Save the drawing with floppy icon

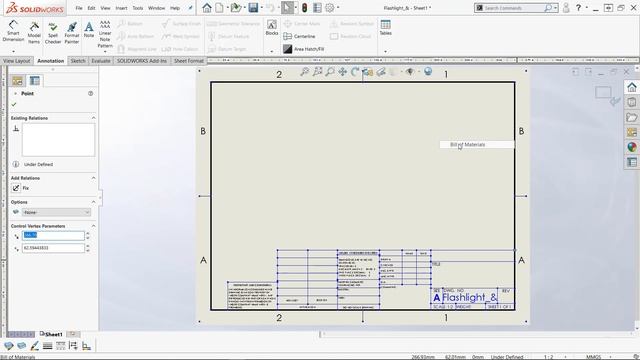253,8
